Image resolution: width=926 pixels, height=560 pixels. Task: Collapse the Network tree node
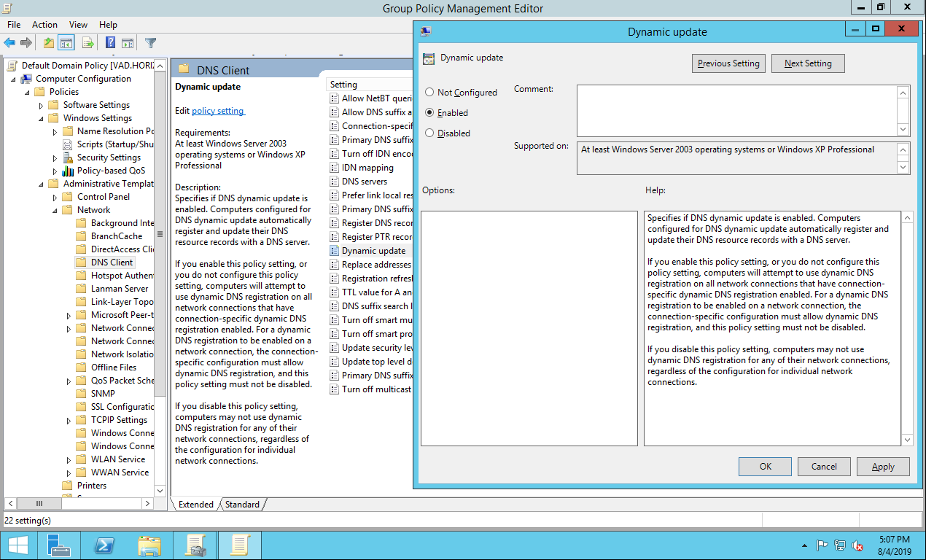(x=55, y=210)
